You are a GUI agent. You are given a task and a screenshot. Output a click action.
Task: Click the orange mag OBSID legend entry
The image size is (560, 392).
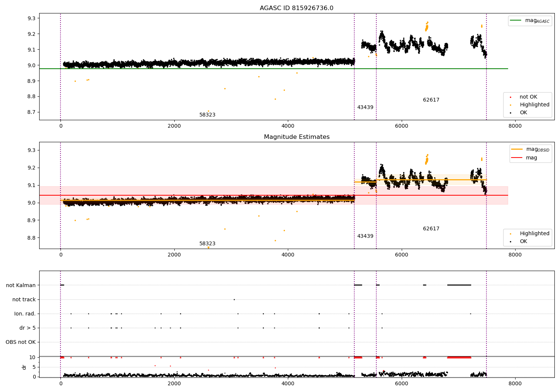pyautogui.click(x=531, y=149)
